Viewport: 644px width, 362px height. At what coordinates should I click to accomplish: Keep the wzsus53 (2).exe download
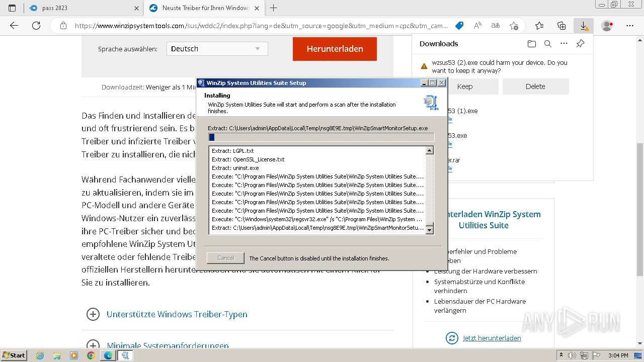point(465,86)
